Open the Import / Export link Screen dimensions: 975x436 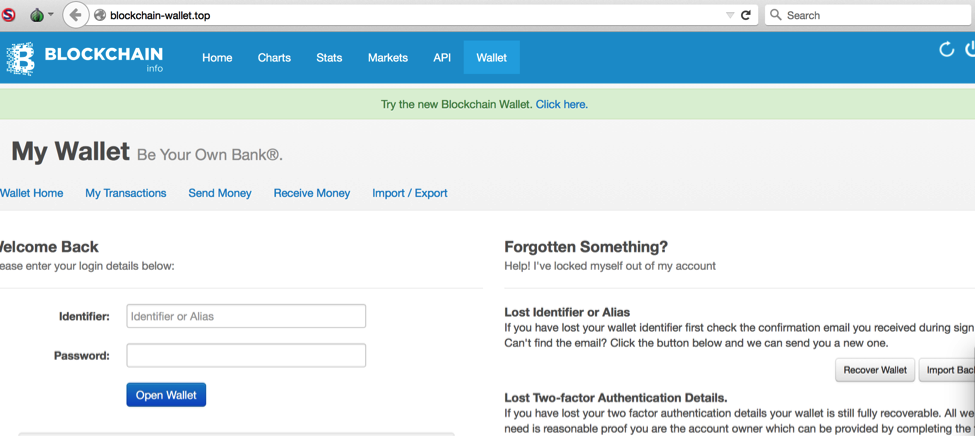410,193
